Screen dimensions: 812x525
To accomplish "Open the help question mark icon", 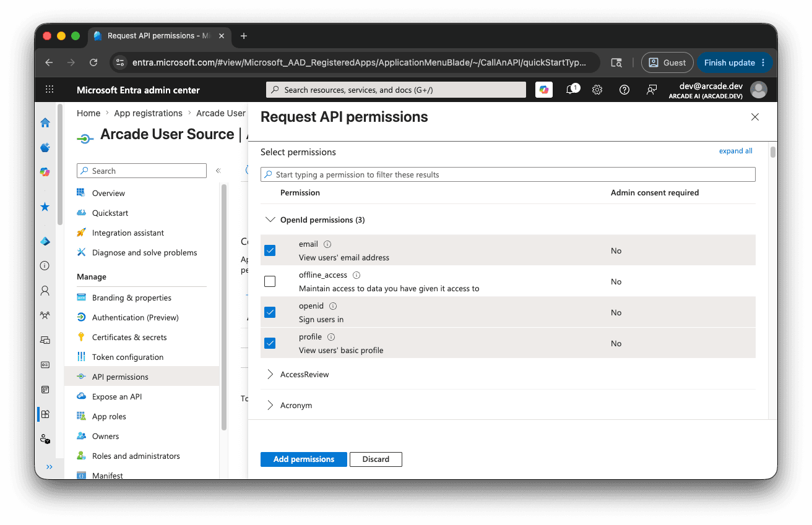I will click(x=624, y=90).
